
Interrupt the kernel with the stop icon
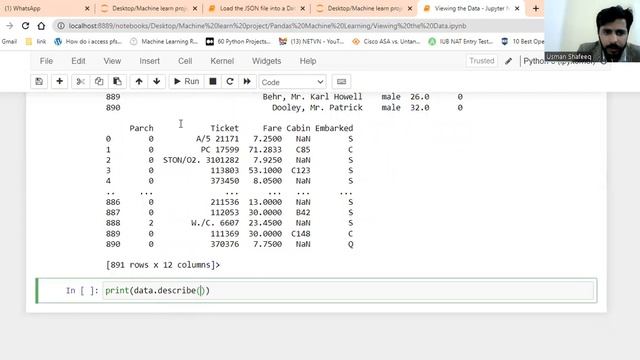pyautogui.click(x=213, y=82)
